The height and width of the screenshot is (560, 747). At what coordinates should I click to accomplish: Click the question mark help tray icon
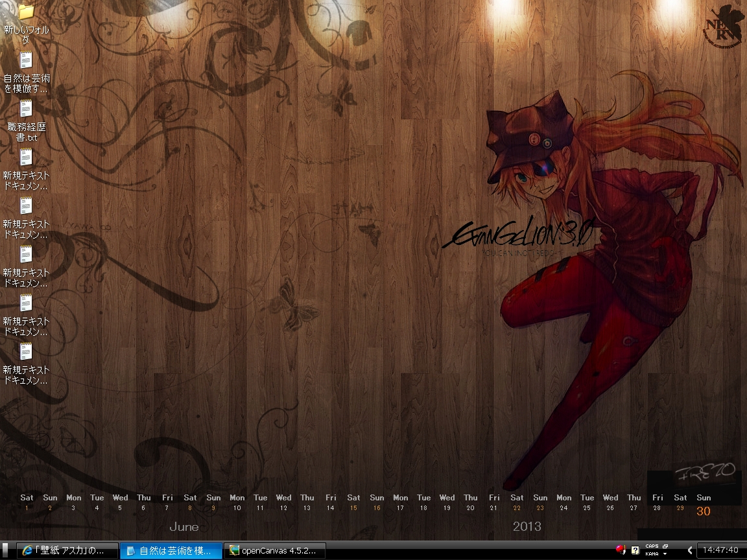pos(635,550)
